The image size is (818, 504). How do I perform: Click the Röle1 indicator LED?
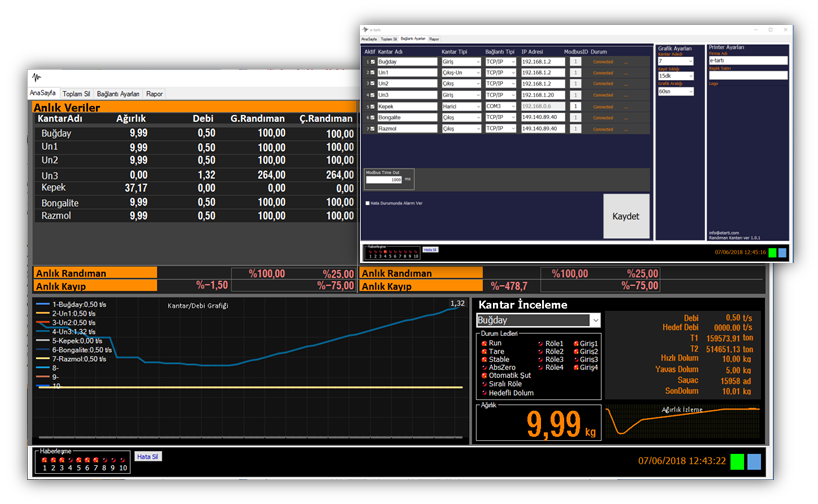pyautogui.click(x=541, y=343)
